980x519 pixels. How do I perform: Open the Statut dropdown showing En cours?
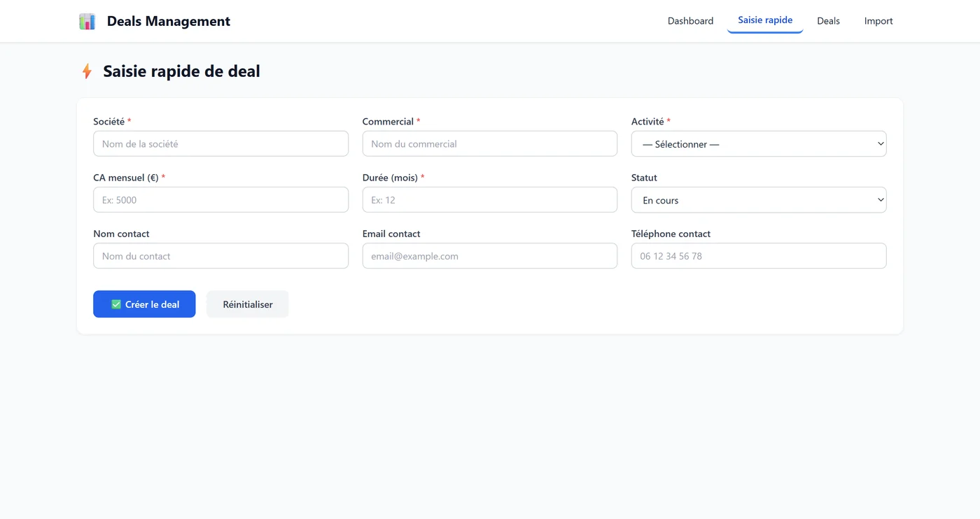click(x=759, y=200)
